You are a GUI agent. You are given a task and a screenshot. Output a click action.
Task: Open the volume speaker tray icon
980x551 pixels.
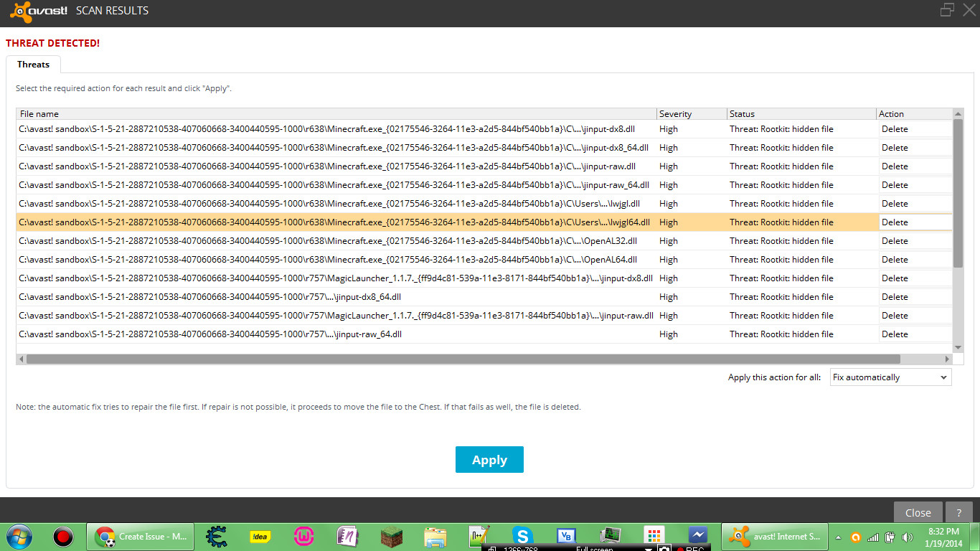tap(908, 537)
